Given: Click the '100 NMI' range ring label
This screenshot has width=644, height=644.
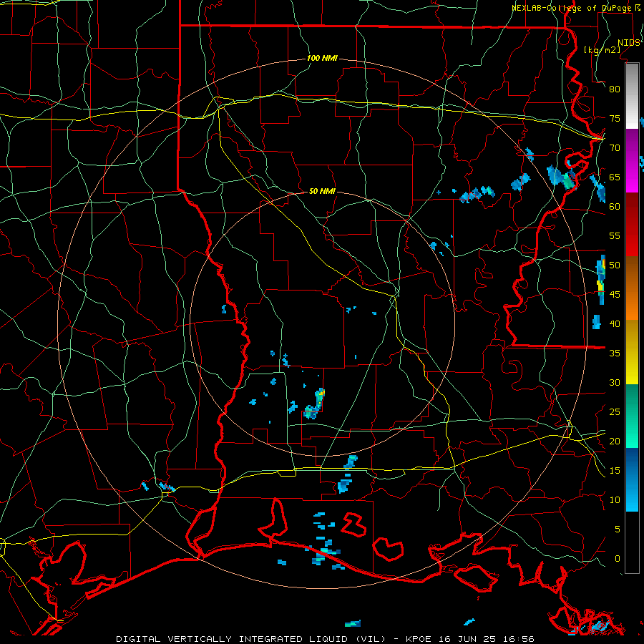Looking at the screenshot, I should point(322,59).
